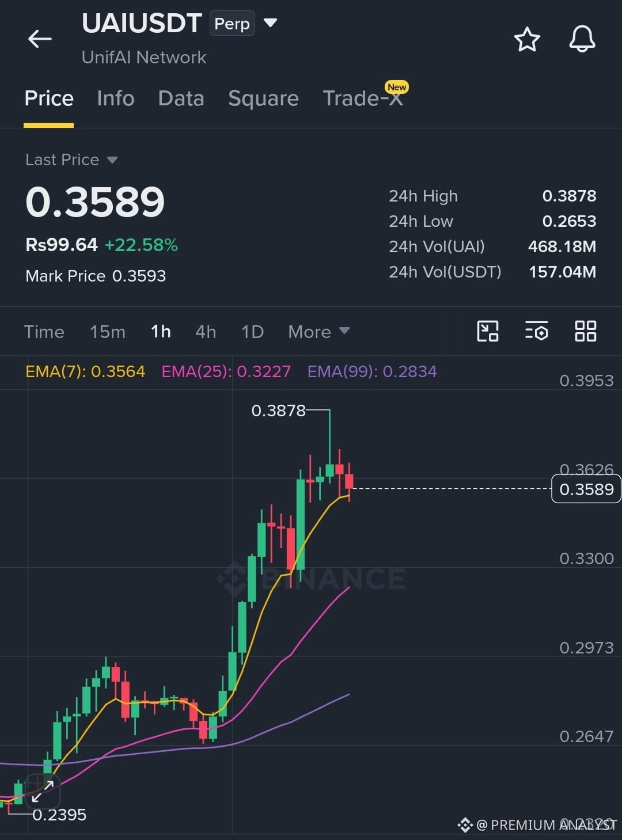Screen dimensions: 622x840
Task: Select the 1h chart interval
Action: point(161,332)
